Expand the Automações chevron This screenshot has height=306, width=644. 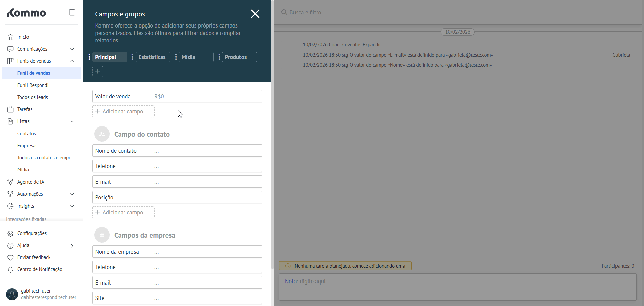72,194
